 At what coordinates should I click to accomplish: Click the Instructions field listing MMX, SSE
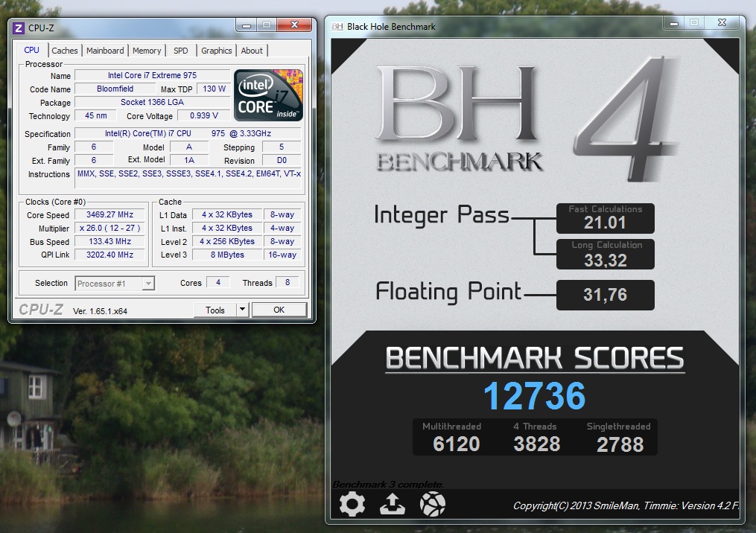[189, 179]
